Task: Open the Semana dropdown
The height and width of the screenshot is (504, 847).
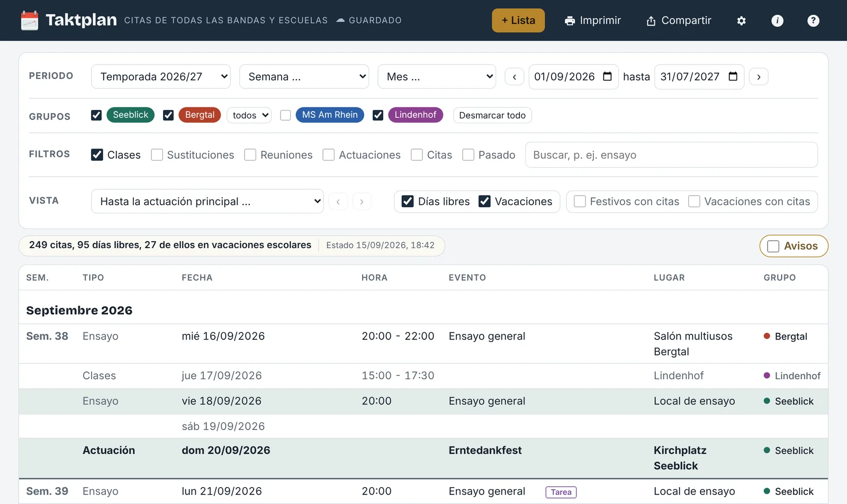Action: click(304, 77)
